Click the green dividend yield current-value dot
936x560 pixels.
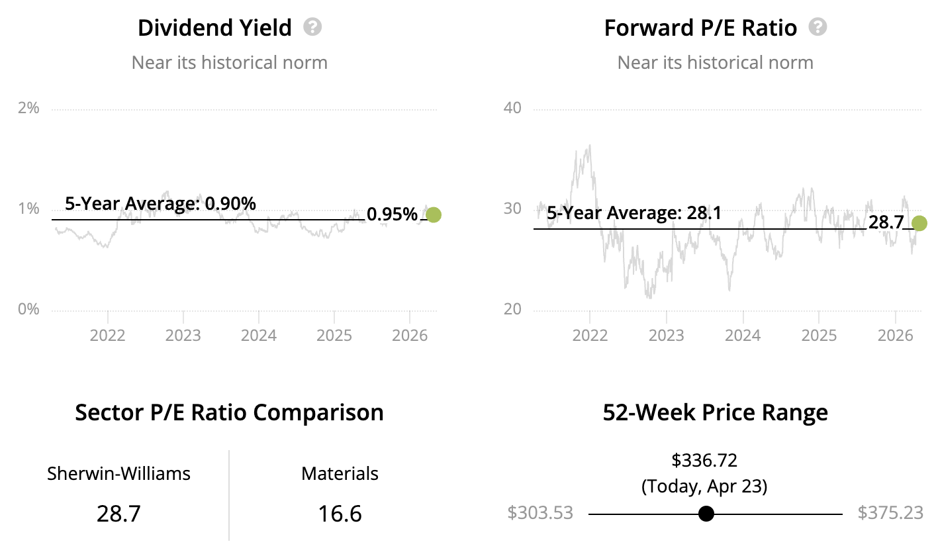(434, 214)
